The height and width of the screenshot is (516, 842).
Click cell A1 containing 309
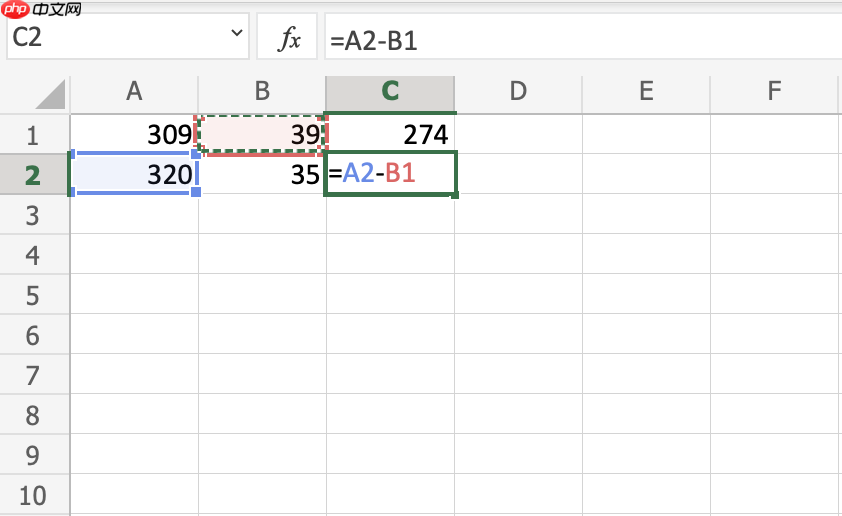134,134
